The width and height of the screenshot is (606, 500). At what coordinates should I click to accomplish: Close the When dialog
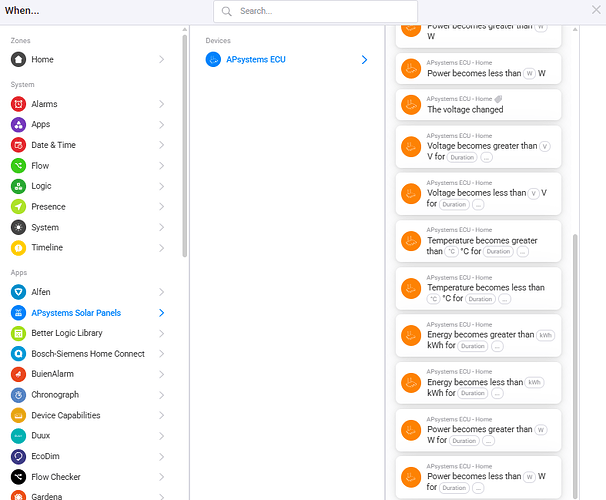tap(596, 10)
